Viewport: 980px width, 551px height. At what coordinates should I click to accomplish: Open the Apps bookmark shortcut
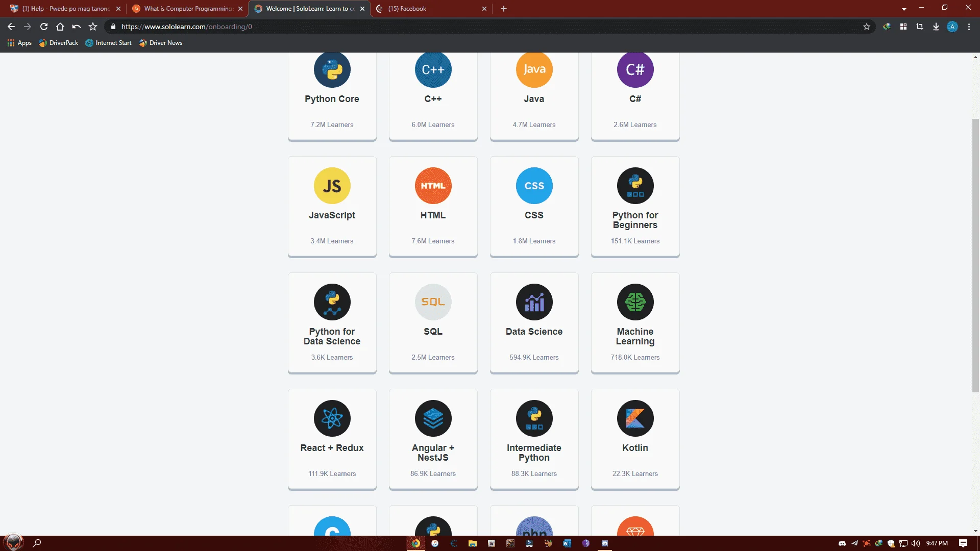(x=19, y=43)
